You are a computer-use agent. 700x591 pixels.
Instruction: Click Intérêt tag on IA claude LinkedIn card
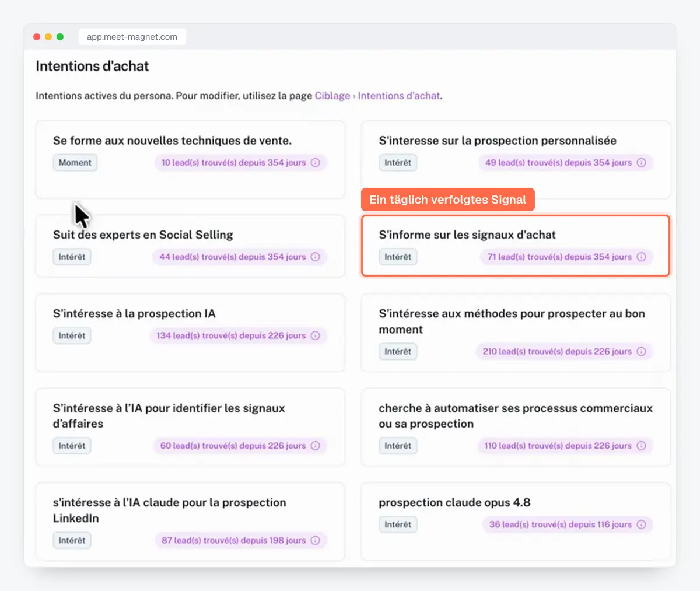72,540
